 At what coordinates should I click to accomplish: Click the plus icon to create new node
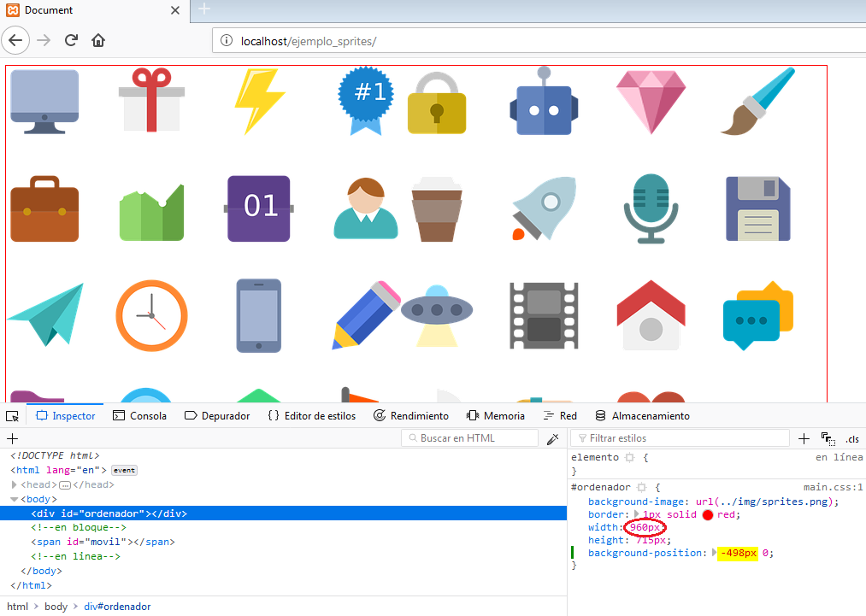(x=12, y=438)
